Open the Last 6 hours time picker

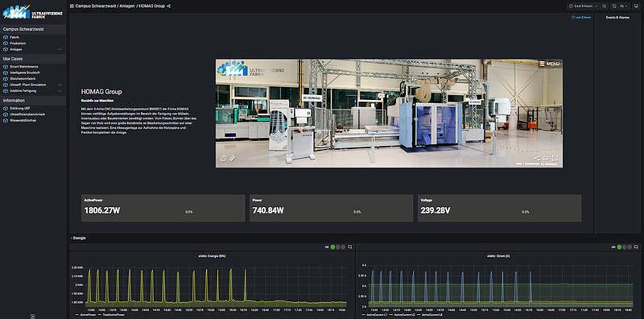(x=583, y=6)
